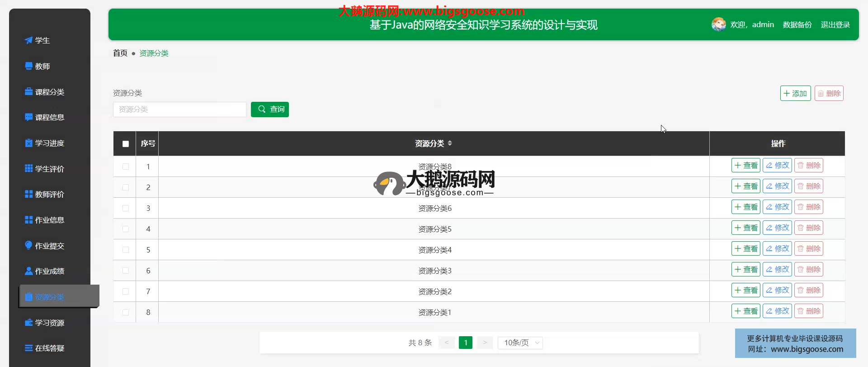Open the 10条/页 page size dropdown

[x=520, y=343]
